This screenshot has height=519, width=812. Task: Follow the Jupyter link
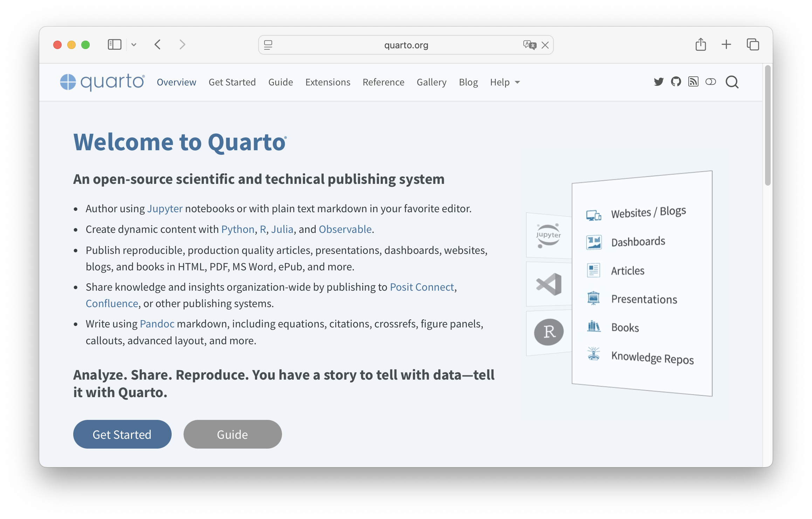click(x=165, y=209)
